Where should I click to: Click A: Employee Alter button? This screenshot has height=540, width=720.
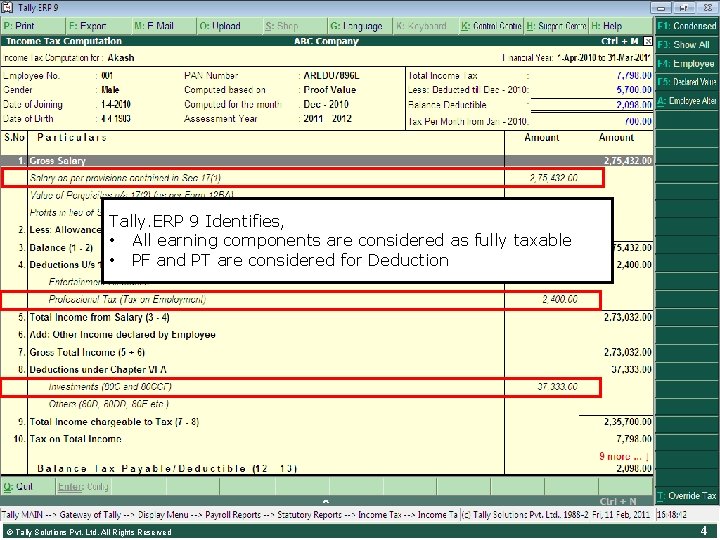(x=686, y=101)
